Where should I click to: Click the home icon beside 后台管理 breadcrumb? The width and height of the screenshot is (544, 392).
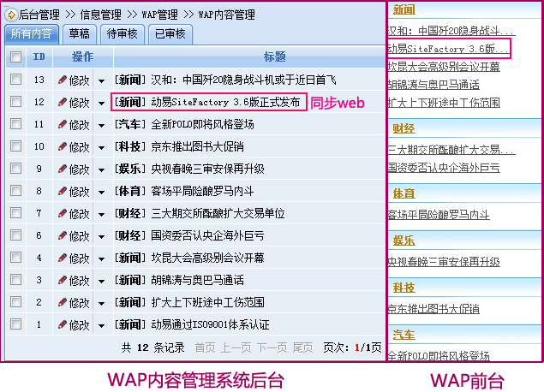coord(10,15)
